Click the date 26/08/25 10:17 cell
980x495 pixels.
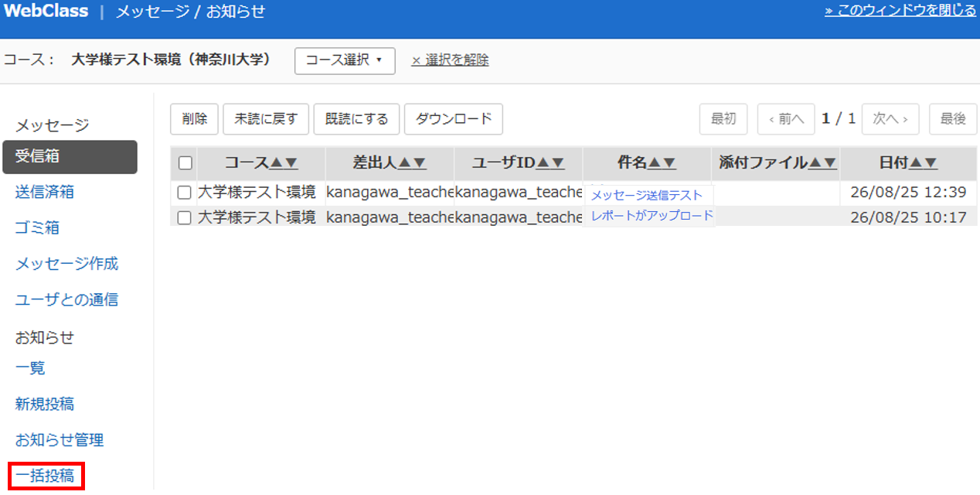pos(908,217)
